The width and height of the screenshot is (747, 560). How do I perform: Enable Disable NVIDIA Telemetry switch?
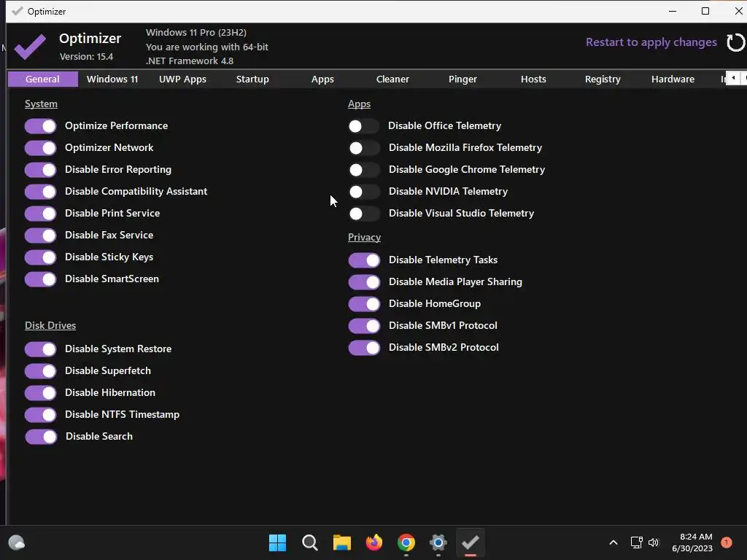pos(364,192)
